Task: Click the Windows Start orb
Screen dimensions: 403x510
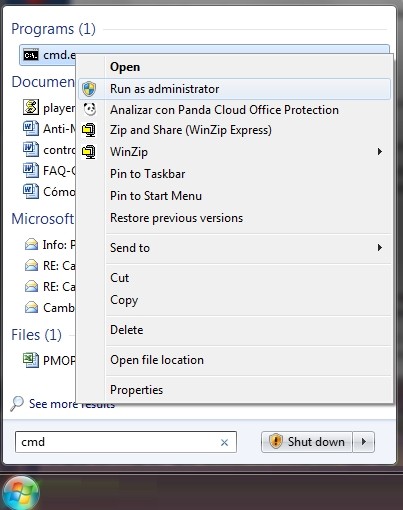Action: click(21, 493)
